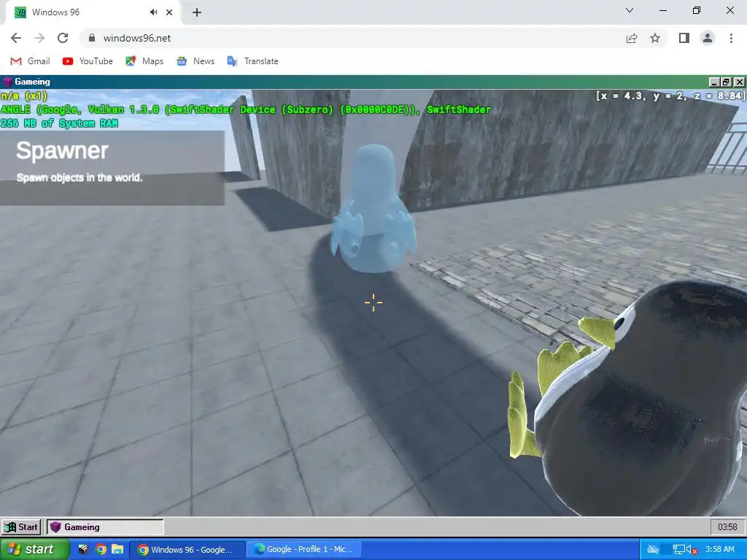Viewport: 747px width, 560px height.
Task: Click the muted volume tray icon
Action: coord(692,550)
